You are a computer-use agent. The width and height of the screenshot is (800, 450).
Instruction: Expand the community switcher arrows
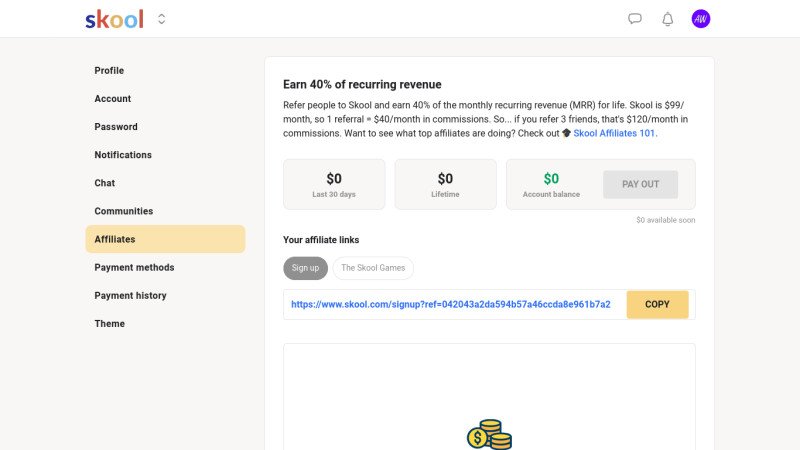click(162, 19)
